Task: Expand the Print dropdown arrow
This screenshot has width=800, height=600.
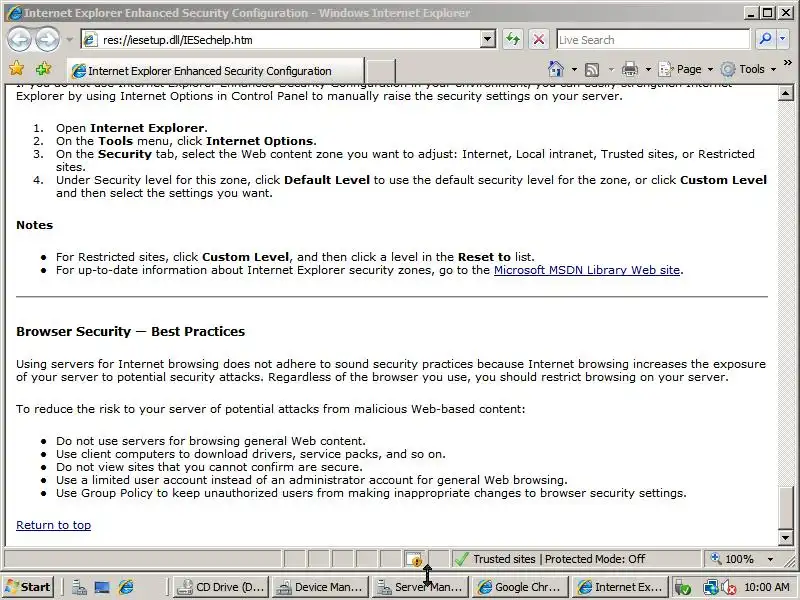Action: point(648,69)
